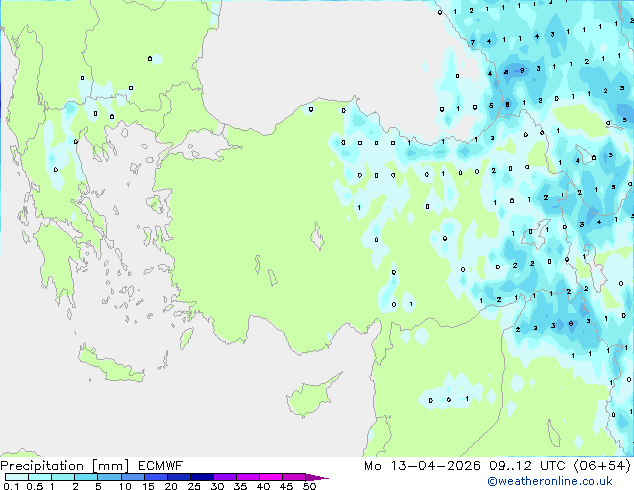Click the '0.5' legend scale label
Viewport: 634px width, 490px height.
tap(35, 486)
